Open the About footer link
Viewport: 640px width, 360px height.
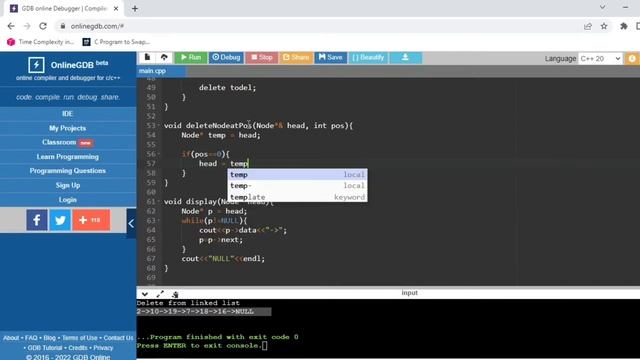click(11, 338)
